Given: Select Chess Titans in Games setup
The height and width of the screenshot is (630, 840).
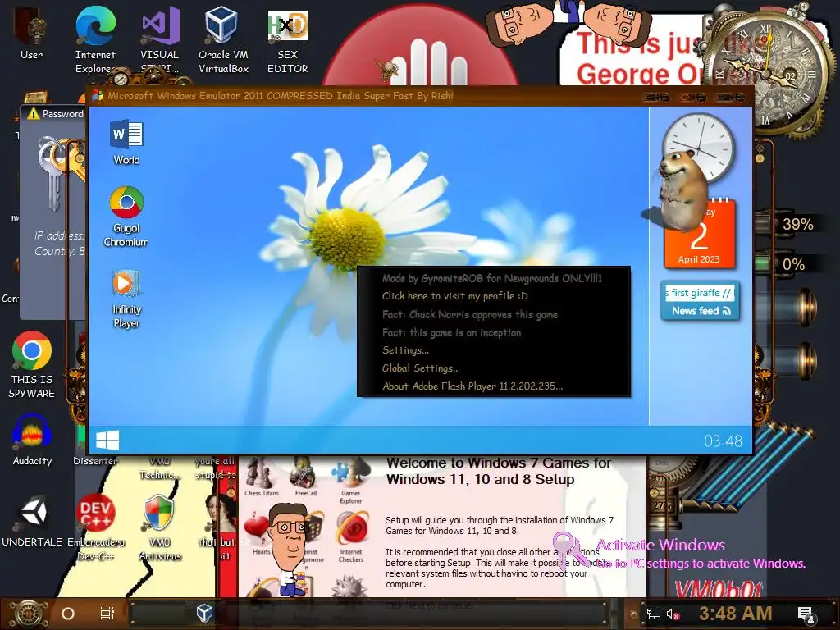Looking at the screenshot, I should 262,477.
